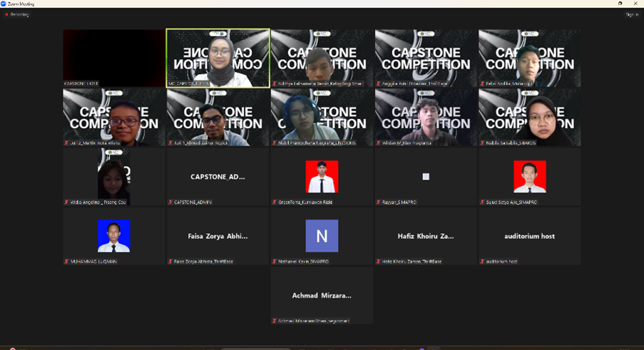Viewport: 644px width, 350px height.
Task: Click the large 'Hafiz Khoiru Za...' centered name
Action: click(426, 237)
